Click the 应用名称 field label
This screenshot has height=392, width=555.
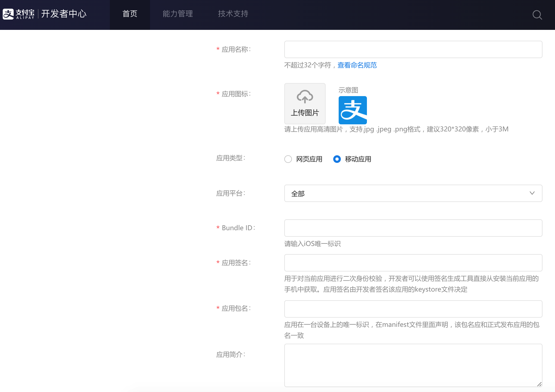[x=236, y=49]
